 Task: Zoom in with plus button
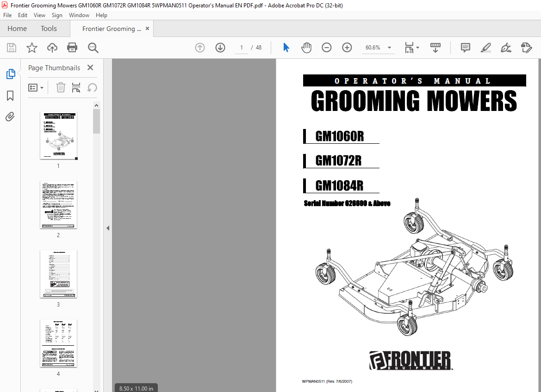click(347, 48)
